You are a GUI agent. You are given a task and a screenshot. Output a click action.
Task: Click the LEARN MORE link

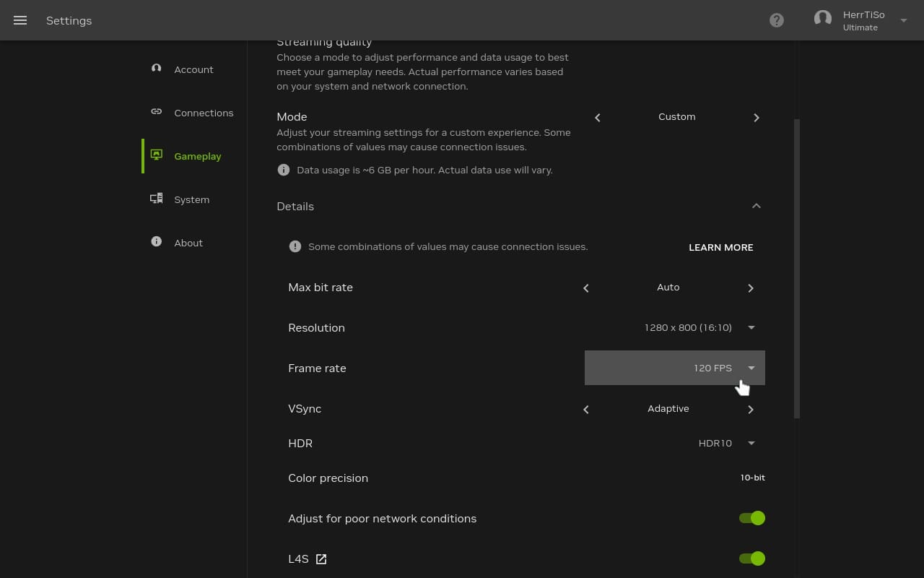pyautogui.click(x=720, y=247)
